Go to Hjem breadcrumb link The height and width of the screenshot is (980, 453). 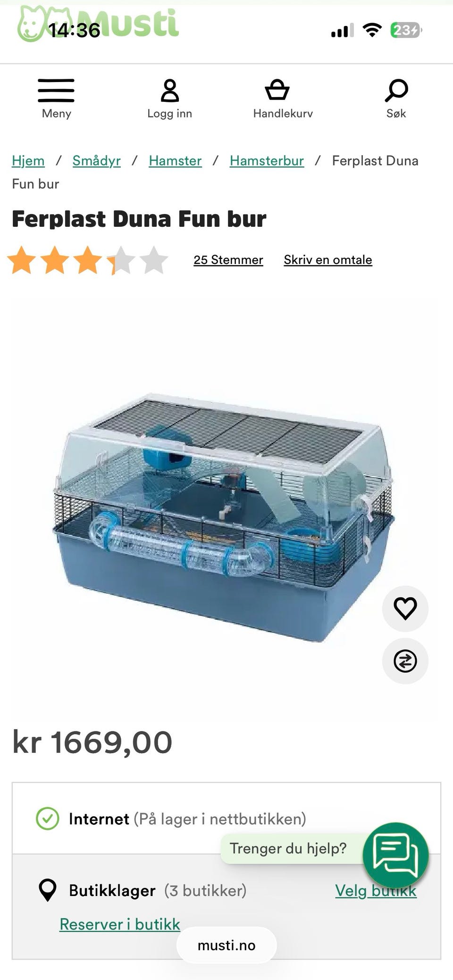(x=28, y=161)
